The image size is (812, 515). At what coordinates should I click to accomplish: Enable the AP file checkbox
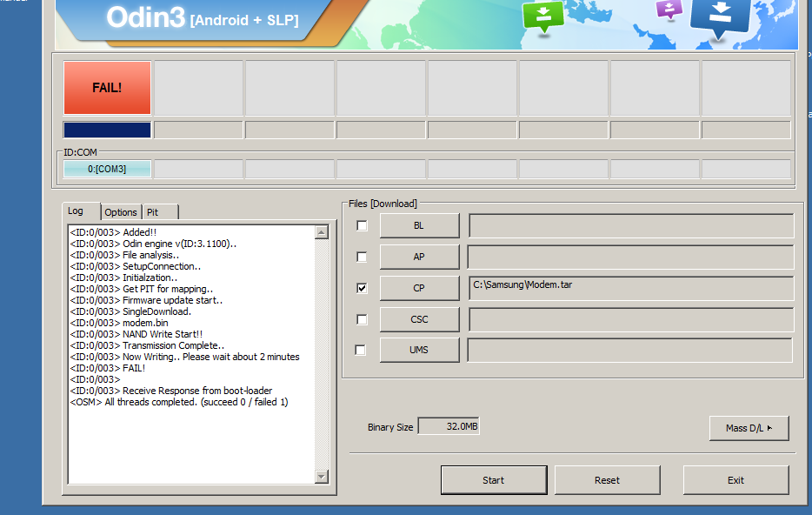362,257
